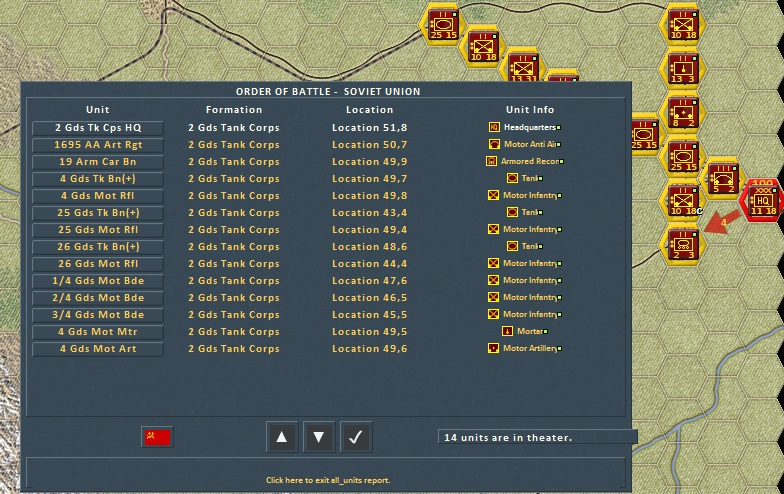784x494 pixels.
Task: Click the Unit column header
Action: (98, 110)
